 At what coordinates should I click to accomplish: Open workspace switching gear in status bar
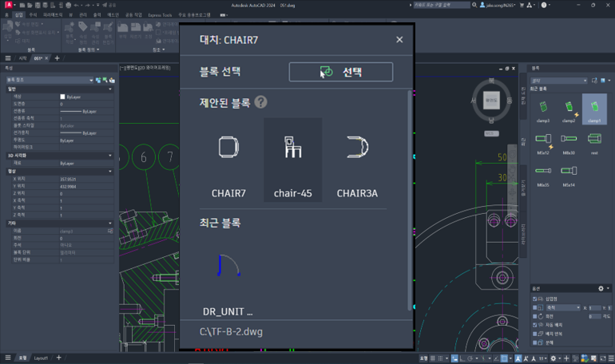pos(553,358)
